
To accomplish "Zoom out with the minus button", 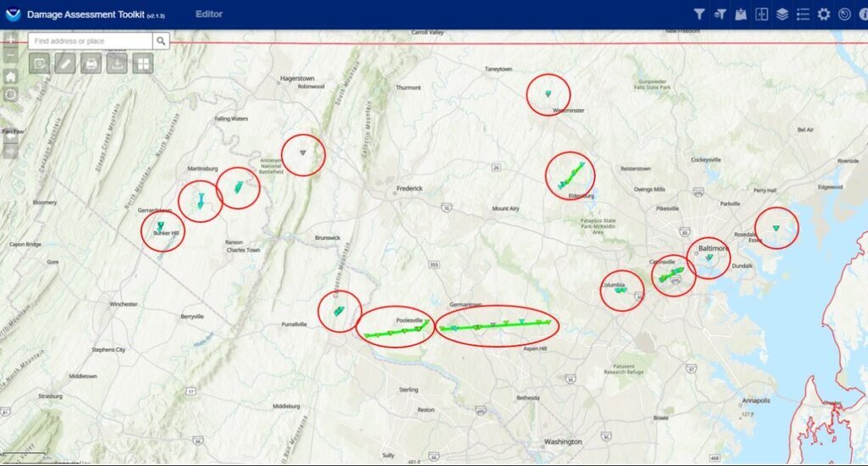I will tap(10, 56).
